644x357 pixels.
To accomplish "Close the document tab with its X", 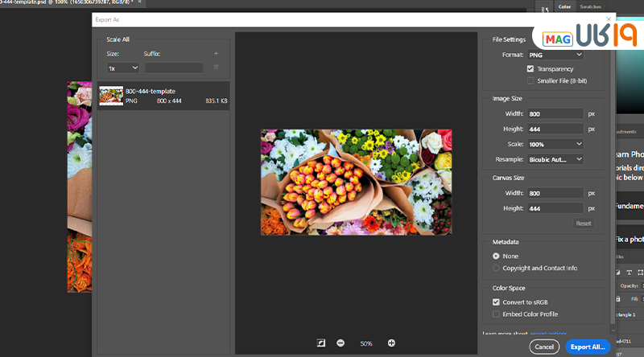I will pyautogui.click(x=139, y=2).
